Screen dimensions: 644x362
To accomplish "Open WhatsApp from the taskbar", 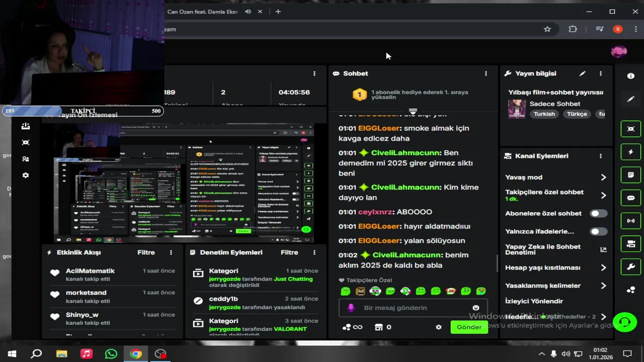I will (x=111, y=354).
